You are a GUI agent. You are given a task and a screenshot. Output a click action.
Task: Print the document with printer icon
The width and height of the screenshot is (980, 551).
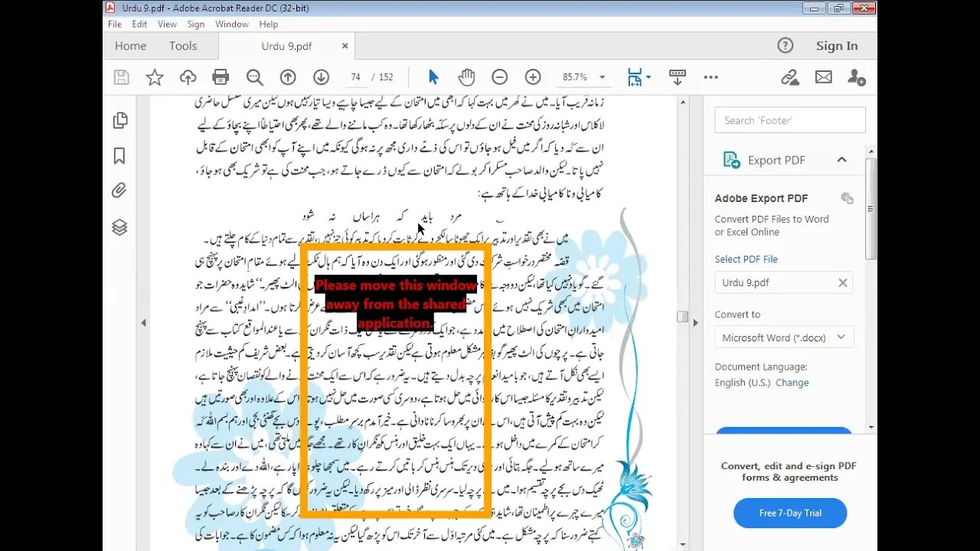coord(220,77)
